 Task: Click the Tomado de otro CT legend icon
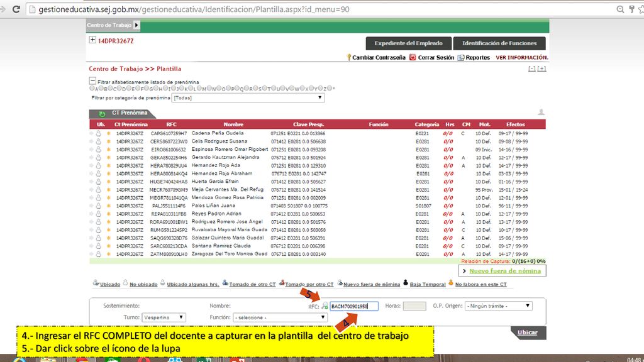tap(225, 283)
